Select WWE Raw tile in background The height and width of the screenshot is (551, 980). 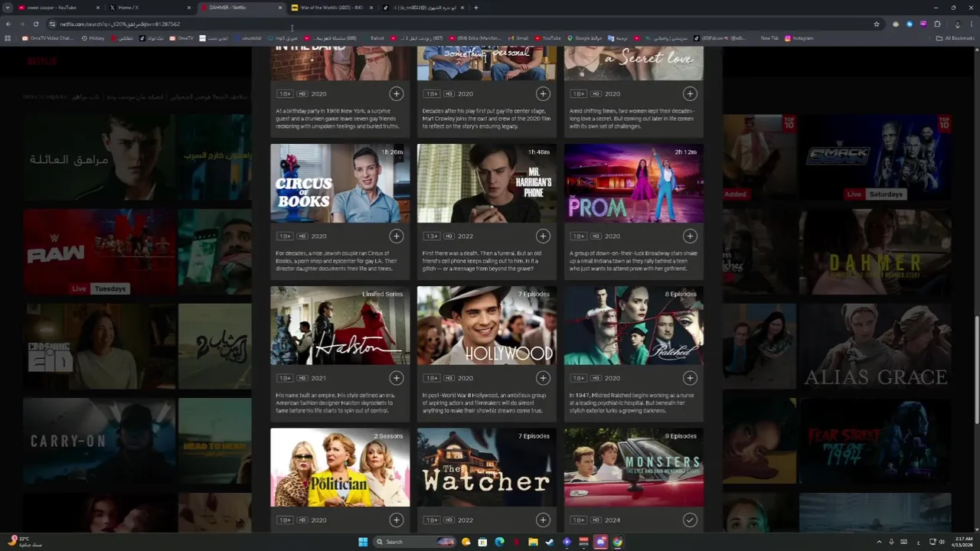(x=99, y=252)
